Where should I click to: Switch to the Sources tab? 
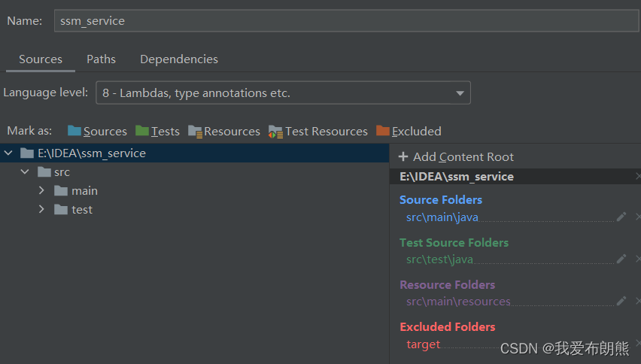tap(41, 59)
